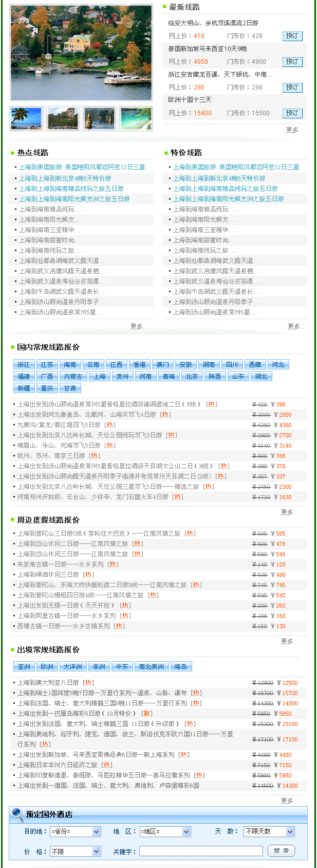Switch to the 大洋洲 outbound tab

[73, 666]
